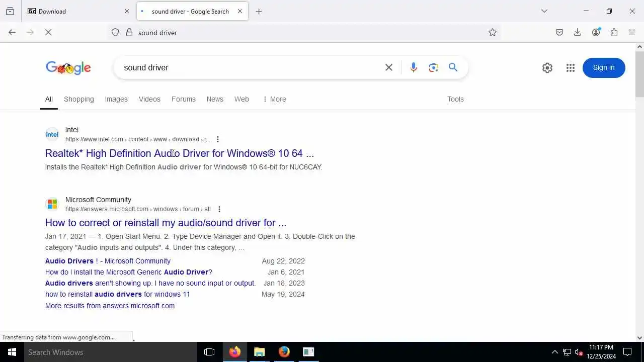Image resolution: width=644 pixels, height=362 pixels.
Task: Click the Intel site name text
Action: tap(72, 130)
